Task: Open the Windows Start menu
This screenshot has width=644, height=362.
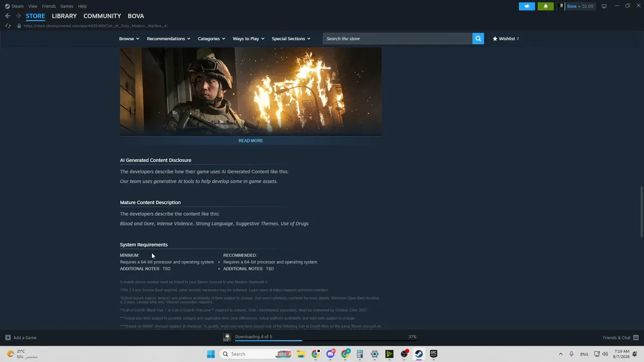Action: (x=211, y=354)
